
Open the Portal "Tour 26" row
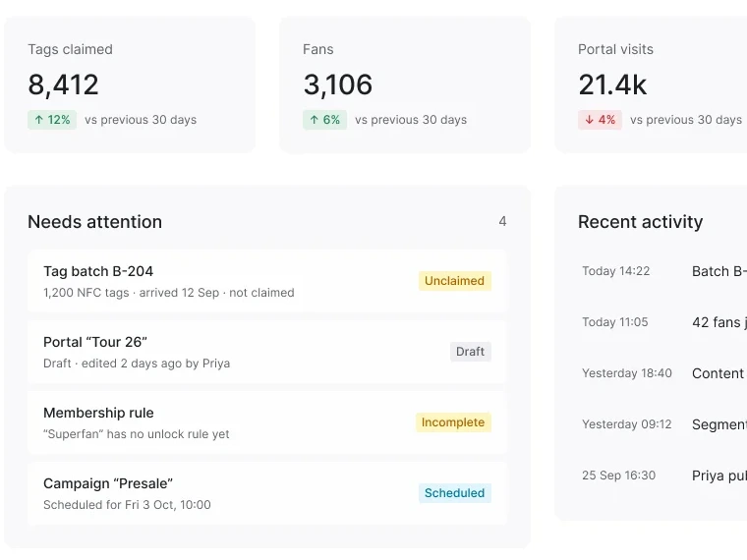tap(267, 352)
